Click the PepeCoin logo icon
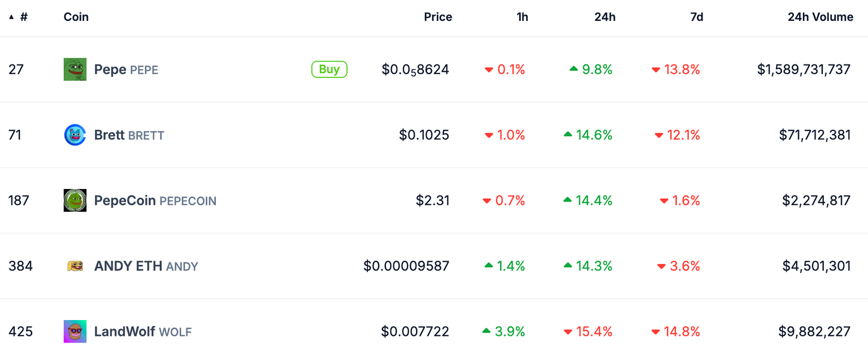Viewport: 868px width, 359px height. click(75, 200)
